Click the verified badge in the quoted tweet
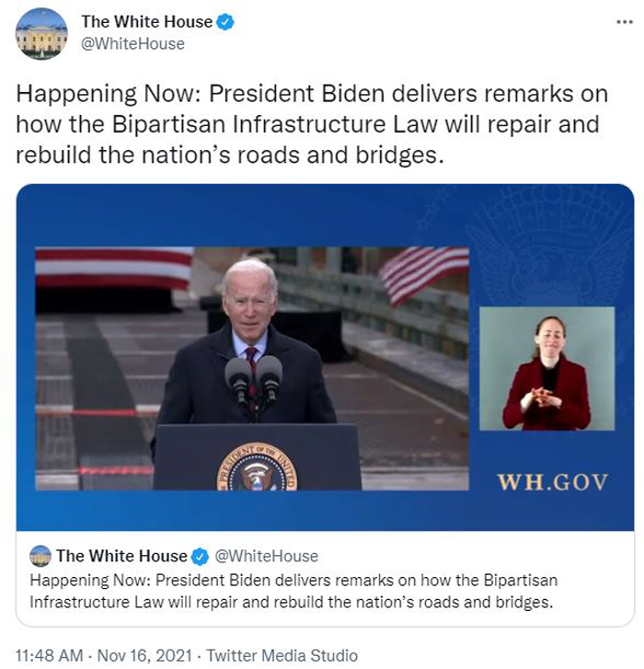The image size is (644, 669). [x=200, y=557]
